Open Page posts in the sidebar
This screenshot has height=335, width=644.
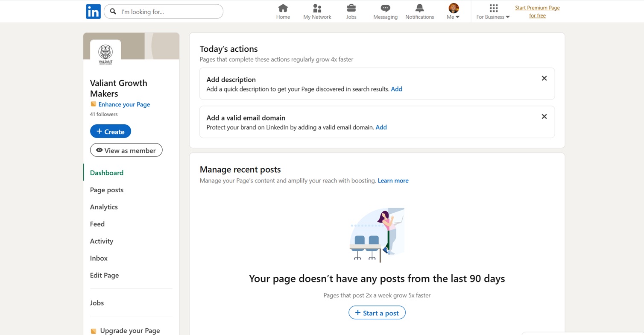click(107, 190)
